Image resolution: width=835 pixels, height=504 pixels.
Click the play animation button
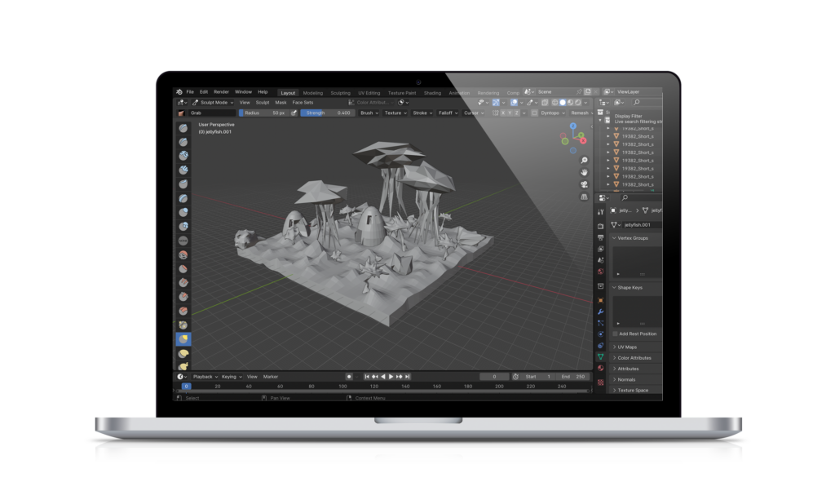(x=391, y=377)
